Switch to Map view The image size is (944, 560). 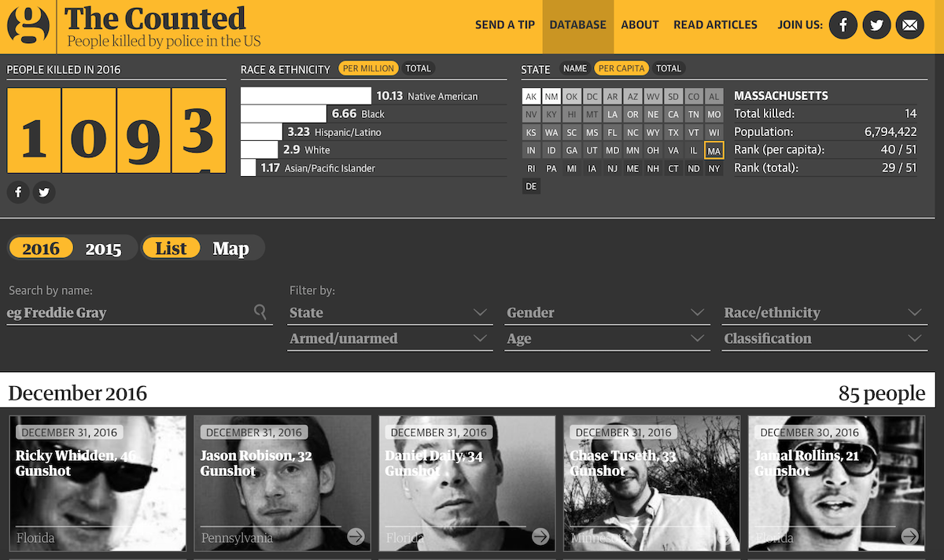click(x=230, y=249)
